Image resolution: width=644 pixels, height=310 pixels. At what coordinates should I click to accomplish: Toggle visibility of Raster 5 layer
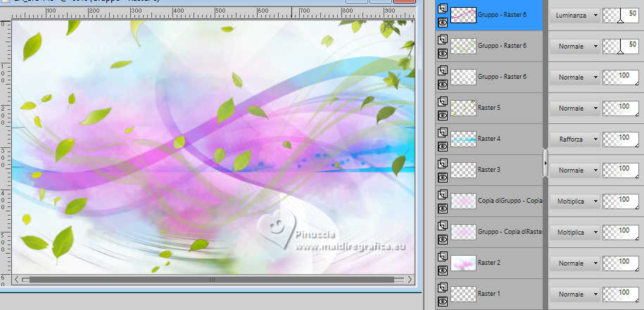point(442,116)
